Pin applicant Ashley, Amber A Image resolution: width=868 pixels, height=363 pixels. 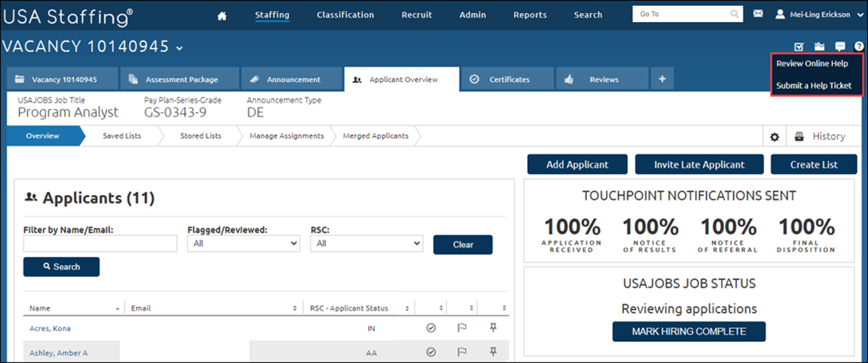point(493,351)
